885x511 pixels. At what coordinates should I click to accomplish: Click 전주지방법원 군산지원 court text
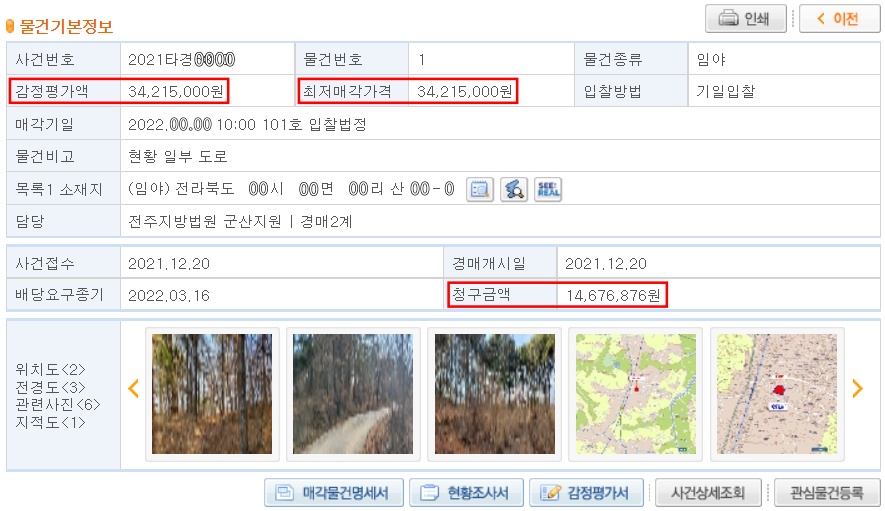click(x=205, y=221)
